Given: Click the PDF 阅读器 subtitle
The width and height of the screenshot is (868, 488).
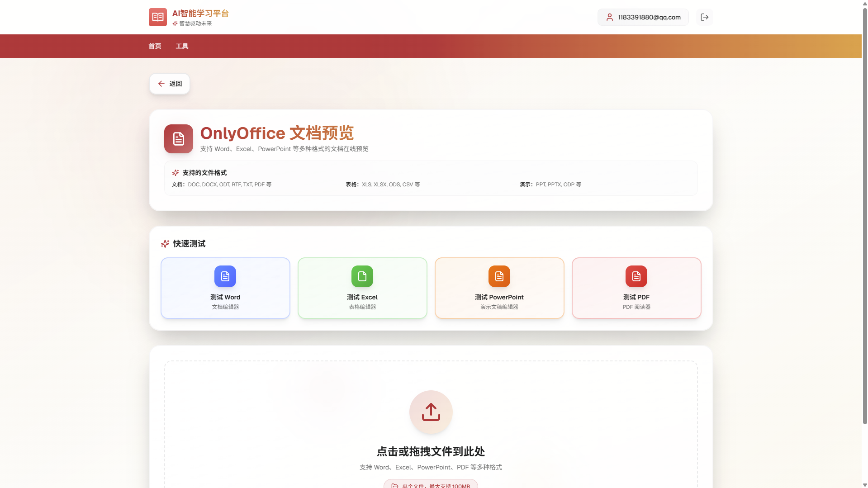Looking at the screenshot, I should (636, 307).
